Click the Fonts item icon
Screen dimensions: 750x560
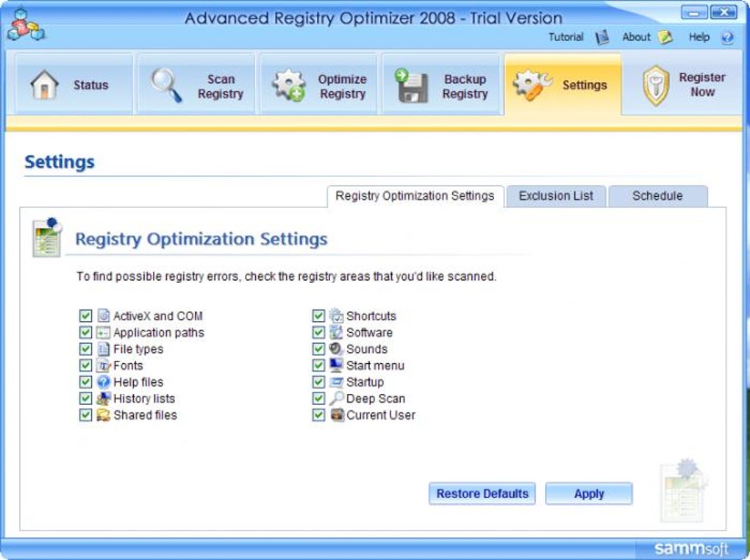(x=104, y=365)
